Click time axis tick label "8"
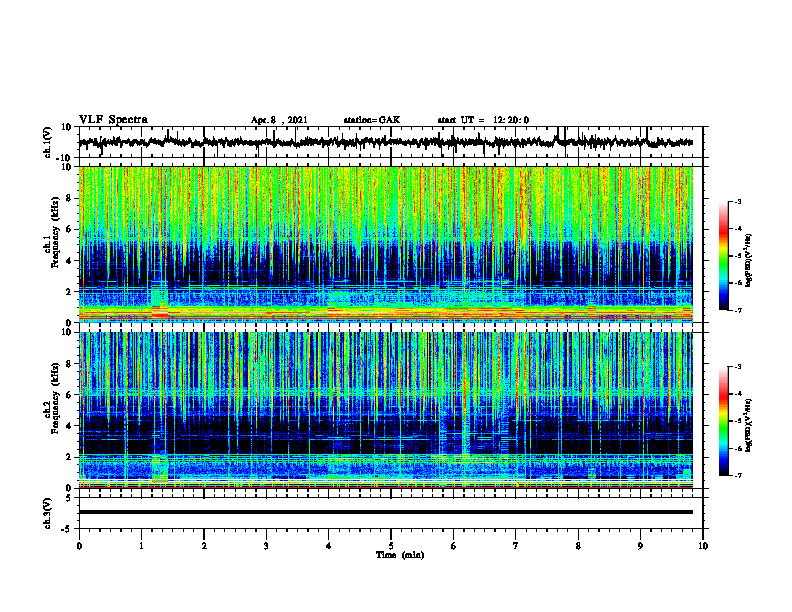This screenshot has width=792, height=612. click(x=578, y=546)
